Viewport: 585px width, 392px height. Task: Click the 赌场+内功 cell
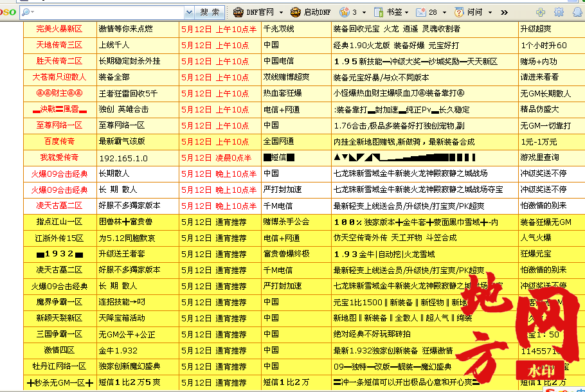click(x=539, y=62)
